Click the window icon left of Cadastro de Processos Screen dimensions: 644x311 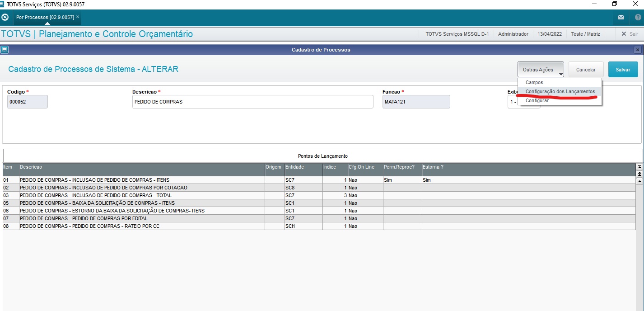pos(4,49)
